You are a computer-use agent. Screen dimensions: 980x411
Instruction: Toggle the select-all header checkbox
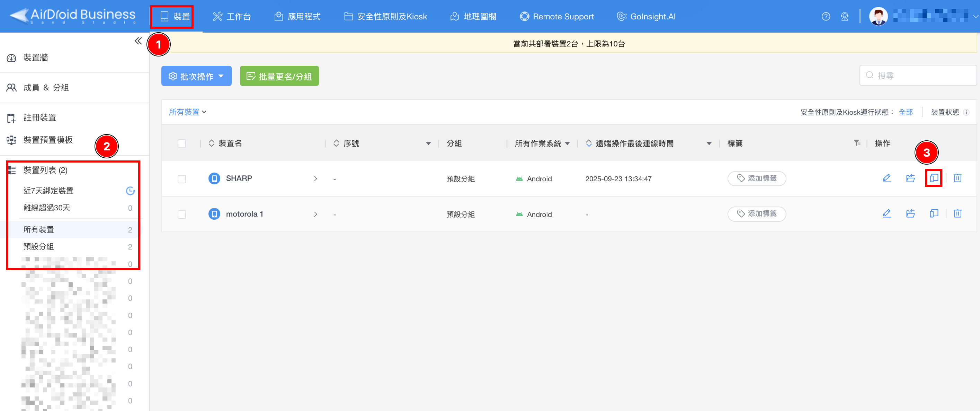point(182,143)
